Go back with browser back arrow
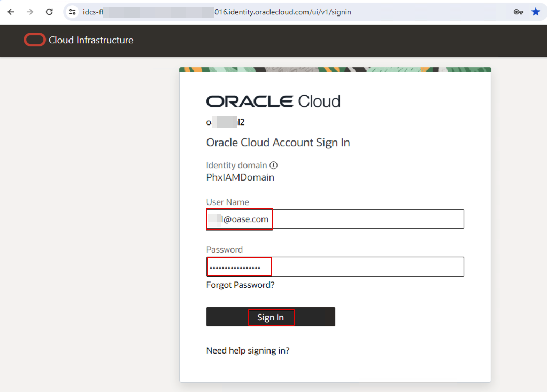 [x=11, y=12]
